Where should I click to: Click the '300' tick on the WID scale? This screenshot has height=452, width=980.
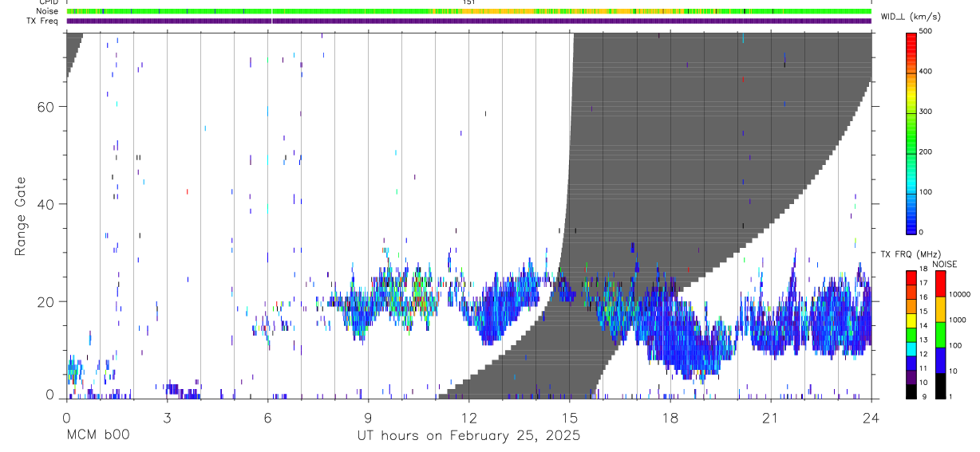click(x=926, y=112)
